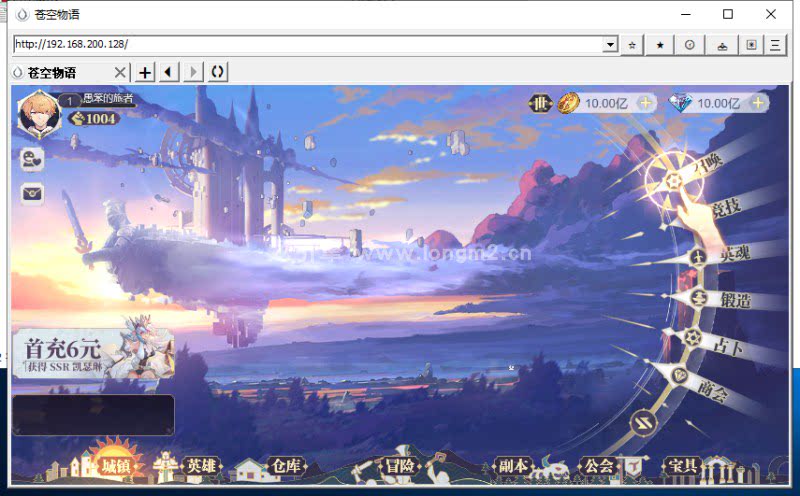
Task: Open the 仓库 warehouse
Action: click(287, 466)
